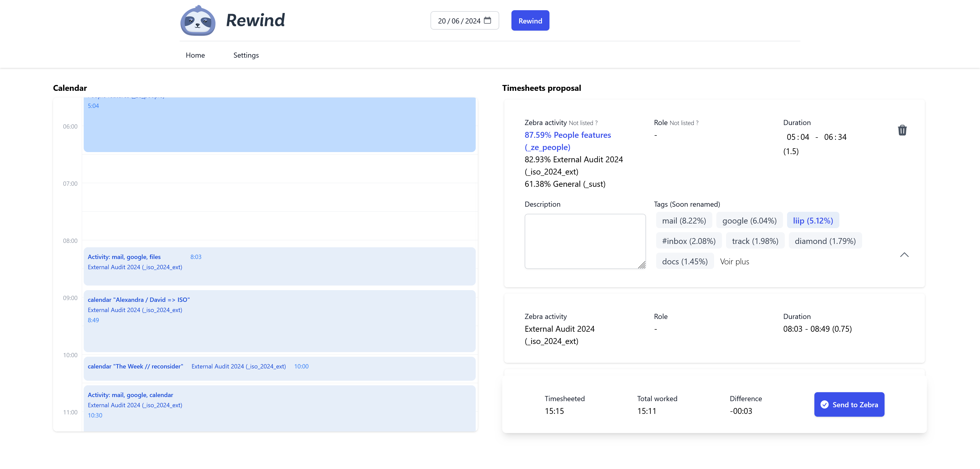Open the People features (_ze_people) activity link
Image resolution: width=980 pixels, height=469 pixels.
568,141
